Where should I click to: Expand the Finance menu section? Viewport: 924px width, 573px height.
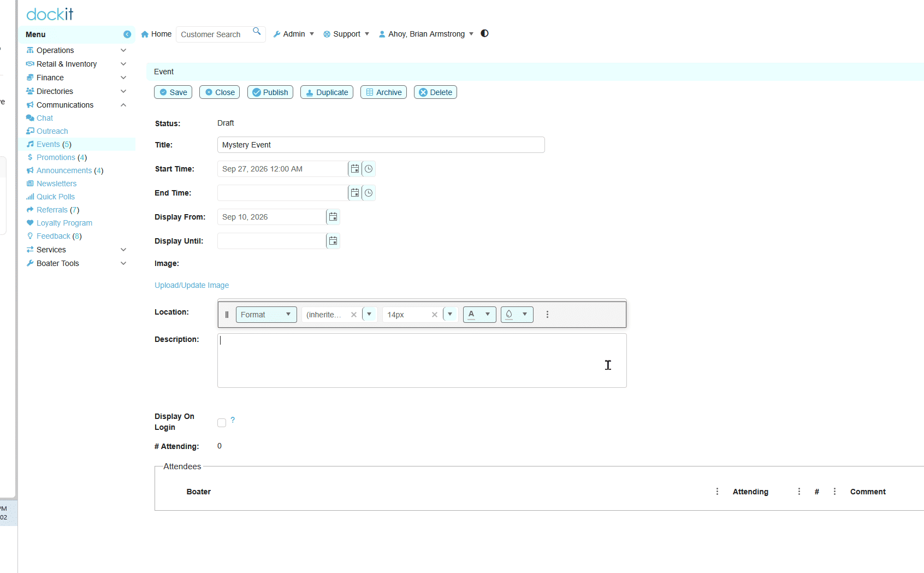point(76,78)
